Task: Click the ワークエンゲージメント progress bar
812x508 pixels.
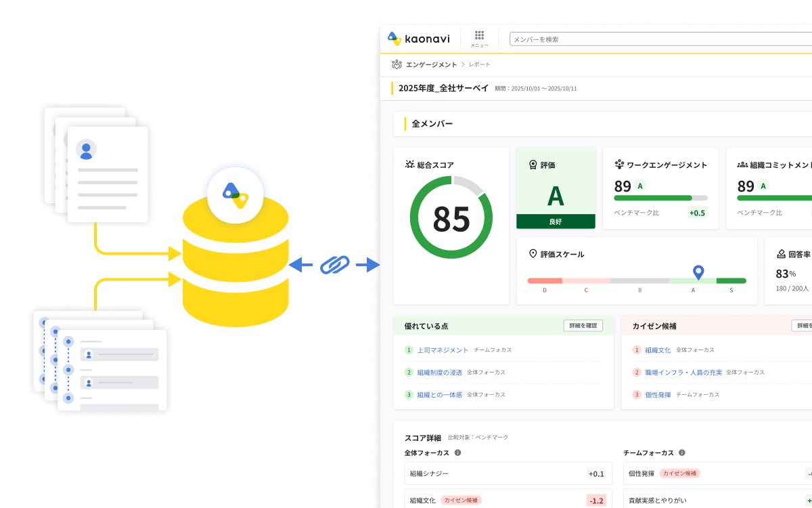Action: 660,198
